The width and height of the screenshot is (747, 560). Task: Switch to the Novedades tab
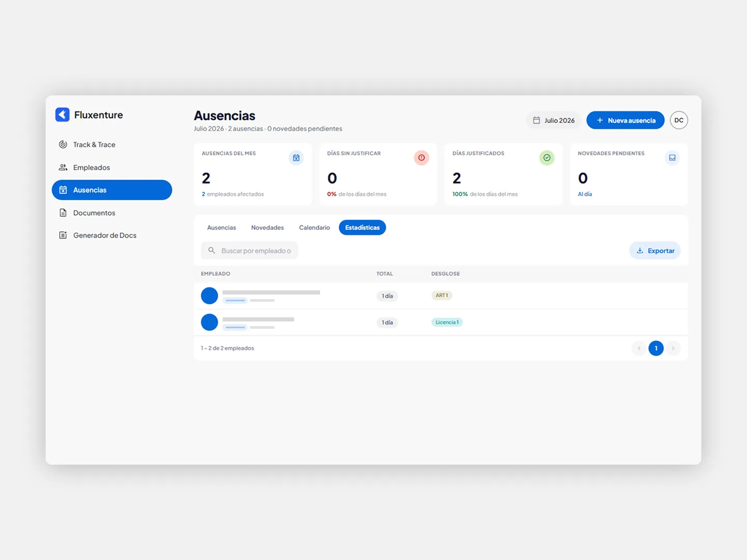(x=268, y=228)
